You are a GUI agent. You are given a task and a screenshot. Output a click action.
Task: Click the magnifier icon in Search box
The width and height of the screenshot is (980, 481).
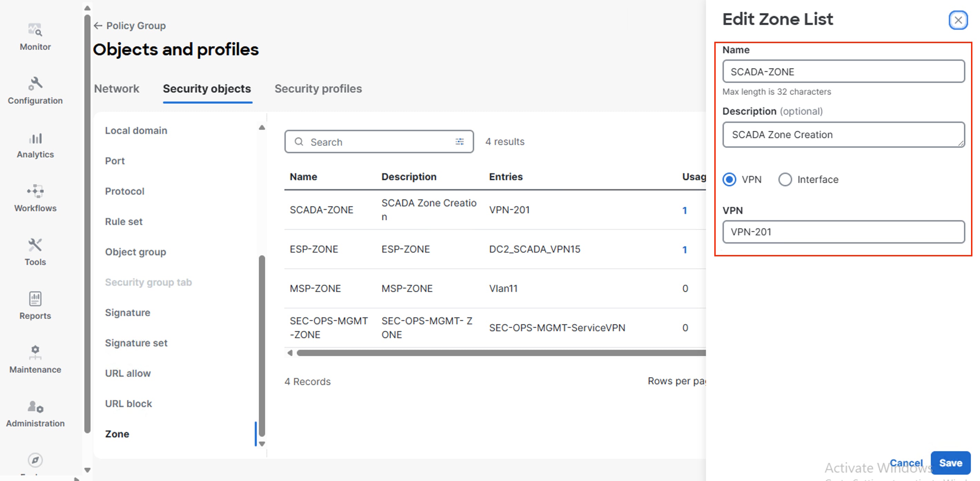(299, 141)
